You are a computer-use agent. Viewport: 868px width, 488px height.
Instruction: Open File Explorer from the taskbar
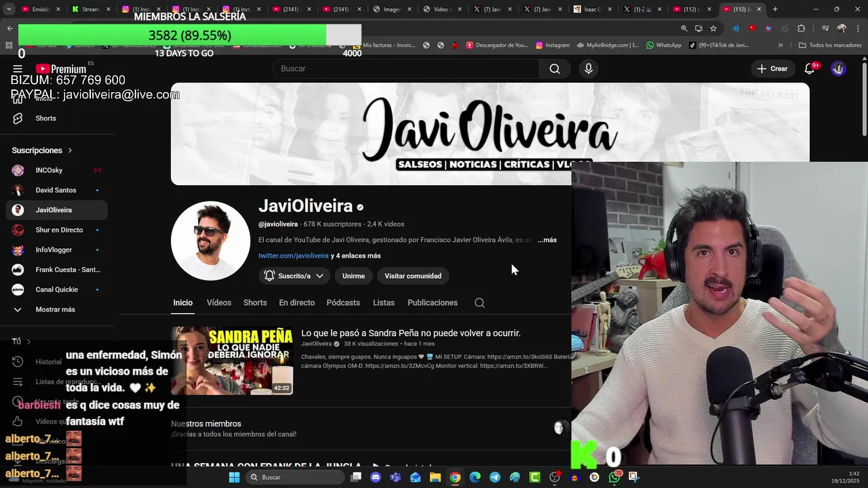coord(435,477)
